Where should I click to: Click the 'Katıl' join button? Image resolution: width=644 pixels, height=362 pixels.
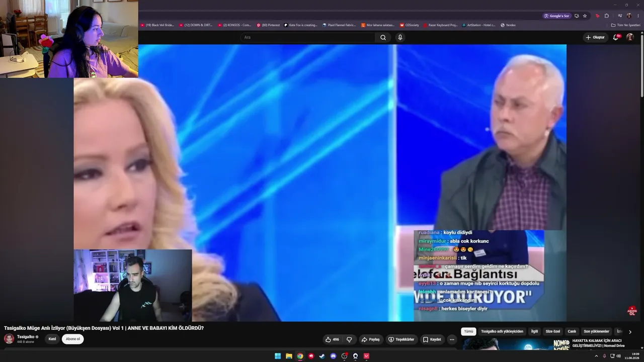click(x=52, y=339)
